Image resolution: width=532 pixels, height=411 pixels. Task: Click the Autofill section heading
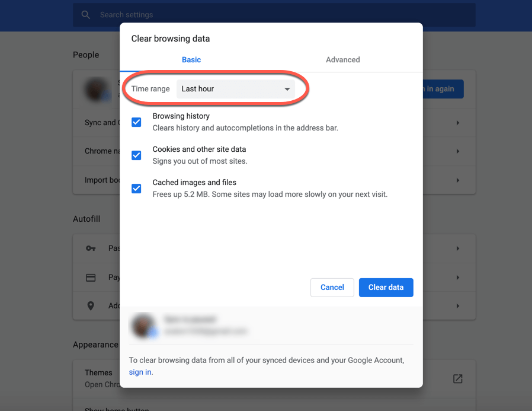coord(86,219)
